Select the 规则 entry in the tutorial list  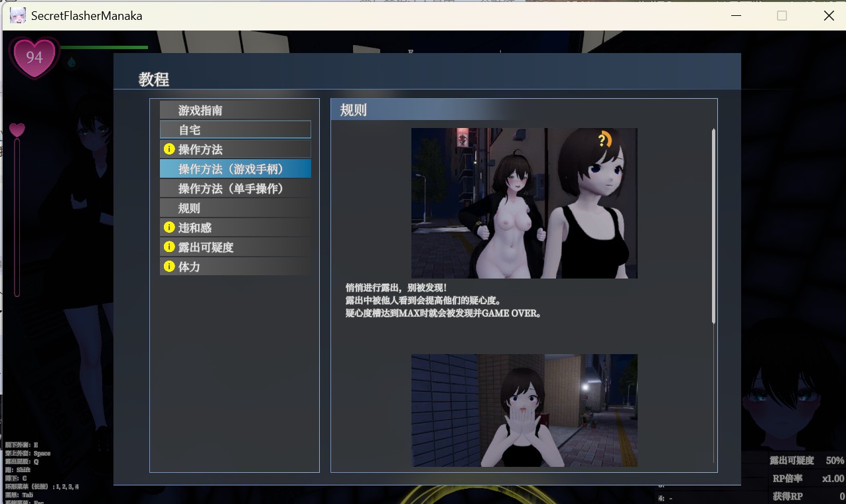point(236,208)
